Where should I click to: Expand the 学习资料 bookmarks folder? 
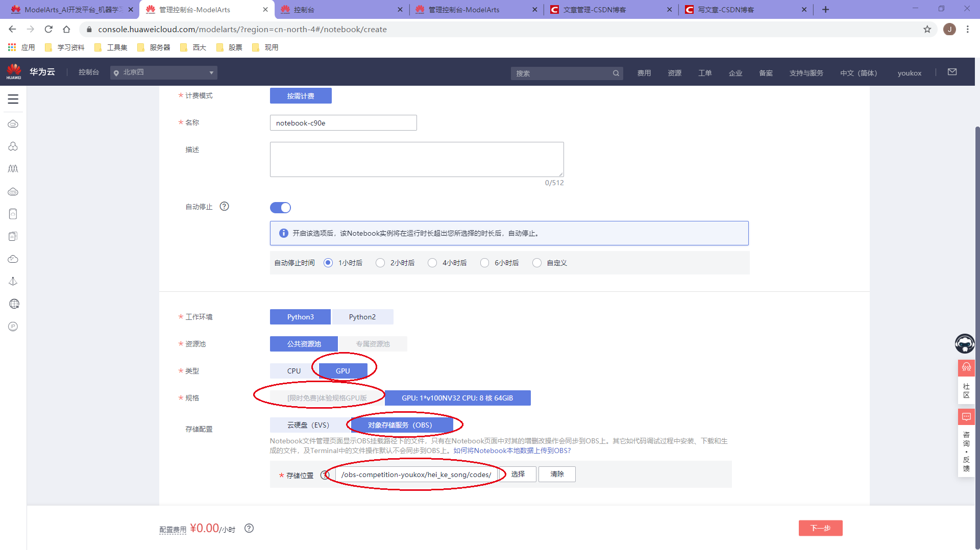pyautogui.click(x=70, y=47)
